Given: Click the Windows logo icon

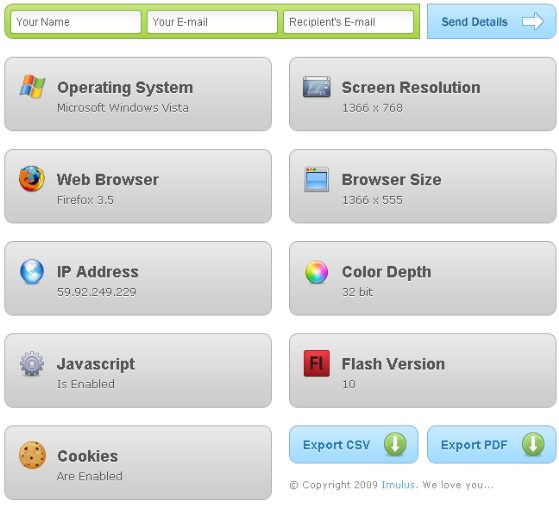Looking at the screenshot, I should pyautogui.click(x=32, y=86).
